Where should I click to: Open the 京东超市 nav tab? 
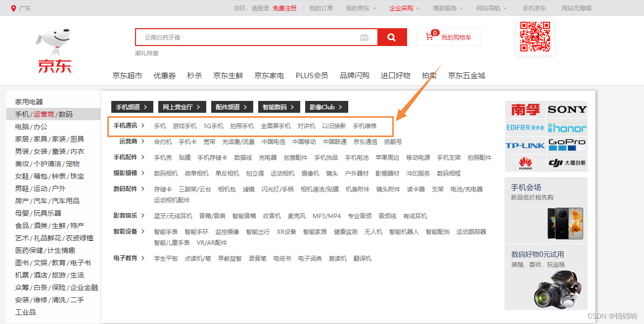pyautogui.click(x=127, y=76)
